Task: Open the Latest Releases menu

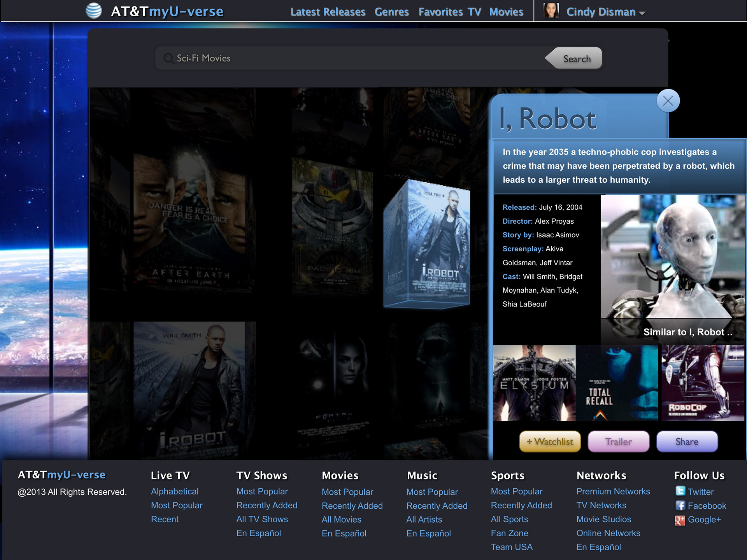Action: (328, 12)
